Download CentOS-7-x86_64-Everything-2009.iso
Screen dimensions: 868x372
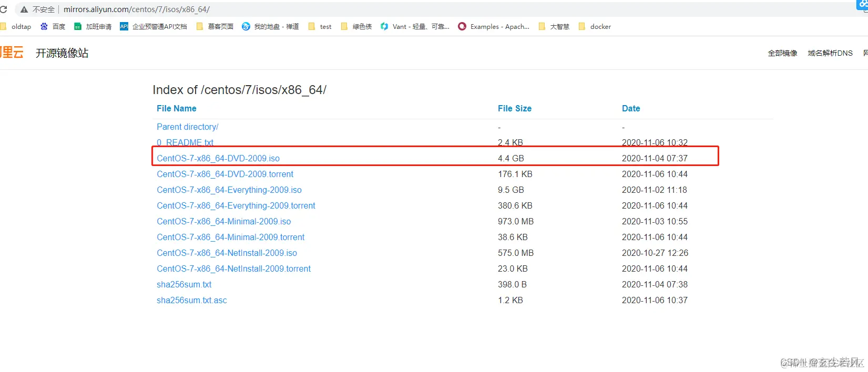pyautogui.click(x=229, y=190)
